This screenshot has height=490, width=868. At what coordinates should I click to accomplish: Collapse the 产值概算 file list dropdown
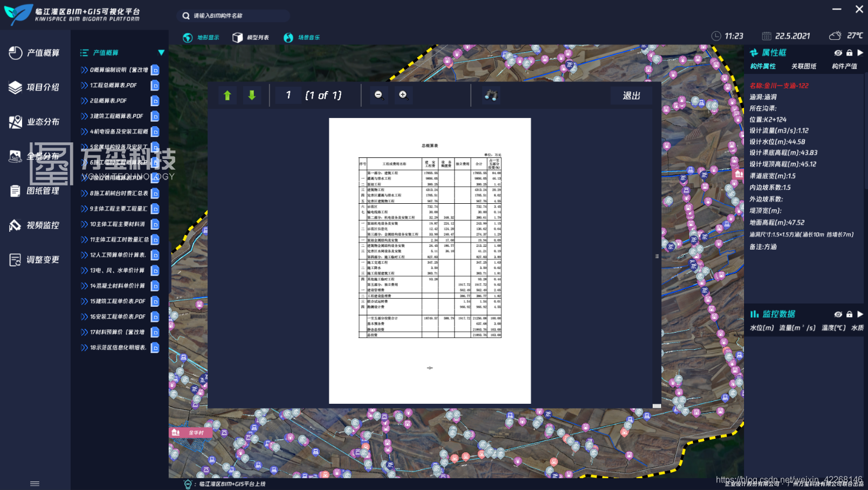point(161,53)
